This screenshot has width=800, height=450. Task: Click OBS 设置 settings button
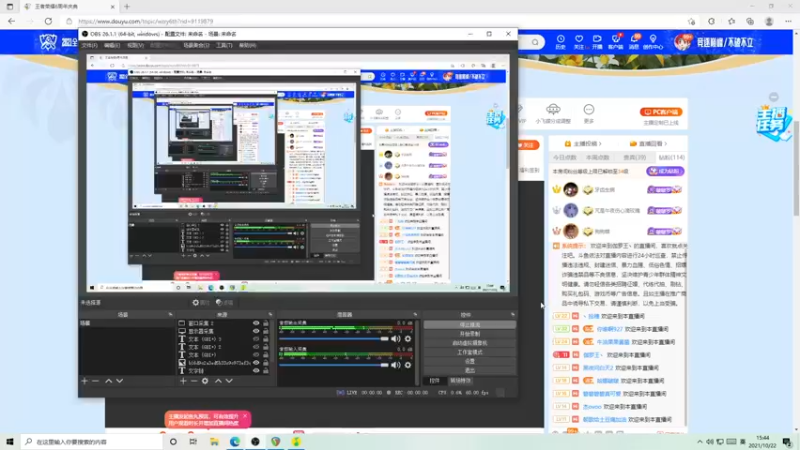click(x=469, y=361)
